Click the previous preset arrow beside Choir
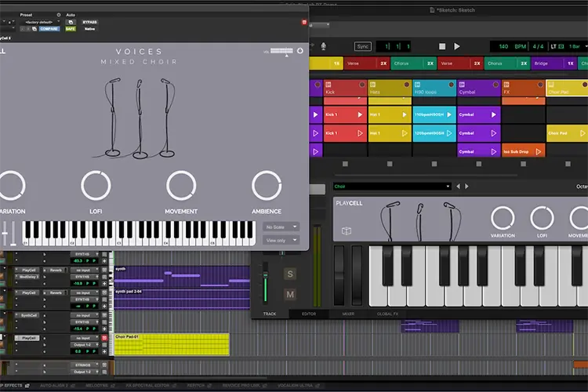This screenshot has width=588, height=392. click(459, 186)
